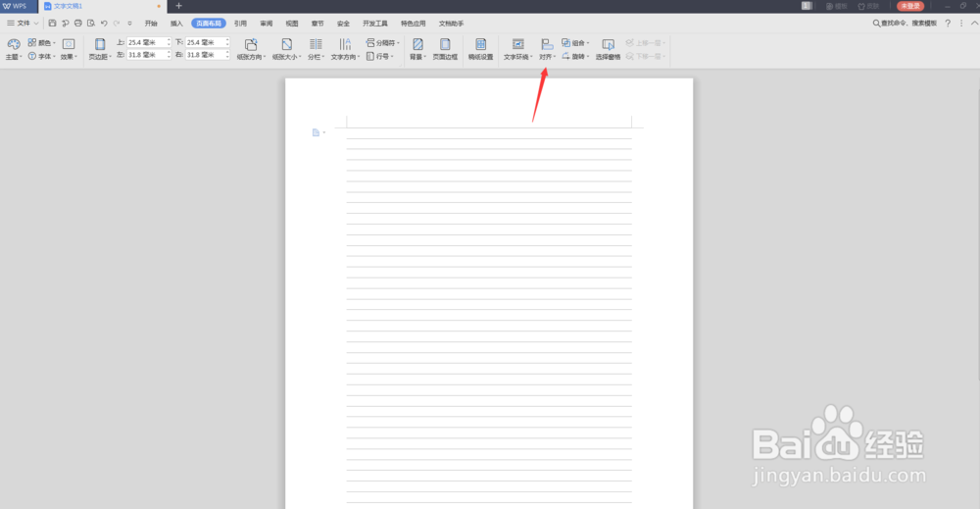Image resolution: width=980 pixels, height=509 pixels.
Task: Open the 组合 group dropdown
Action: pos(575,42)
